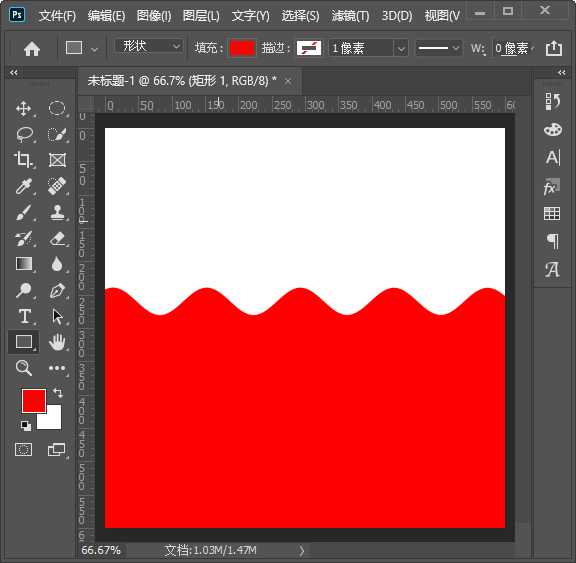Open the 图层(L) menu
Viewport: 576px width, 563px height.
(201, 16)
